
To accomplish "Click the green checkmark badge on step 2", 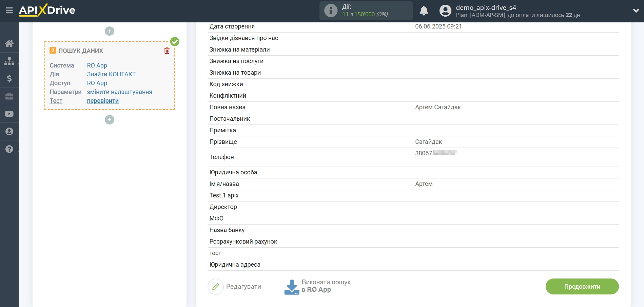I will [175, 41].
